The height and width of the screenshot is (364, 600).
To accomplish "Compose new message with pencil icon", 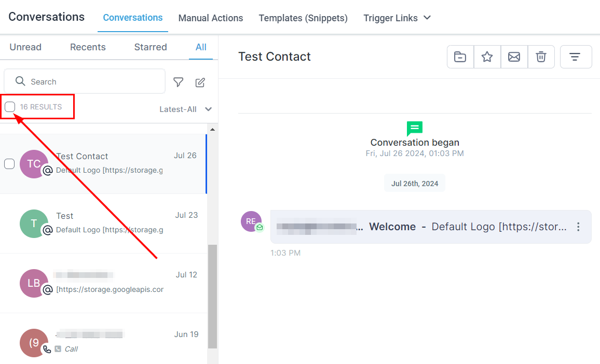I will click(200, 82).
